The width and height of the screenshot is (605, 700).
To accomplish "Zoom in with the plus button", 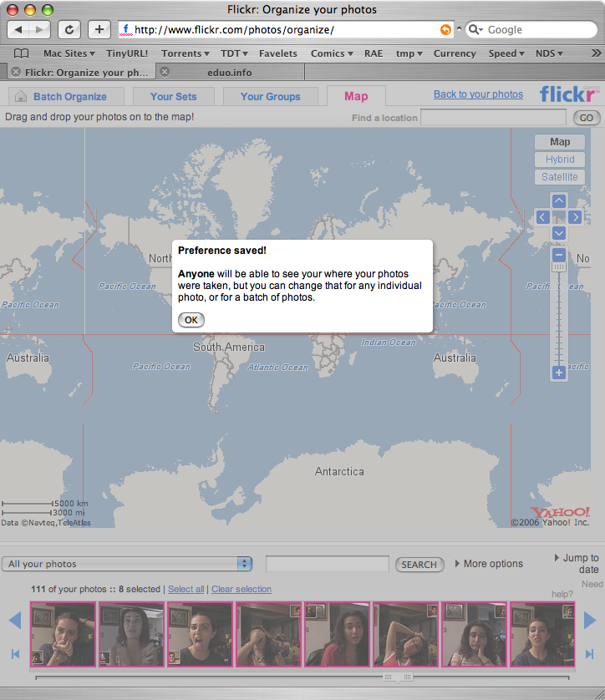I will tap(558, 373).
